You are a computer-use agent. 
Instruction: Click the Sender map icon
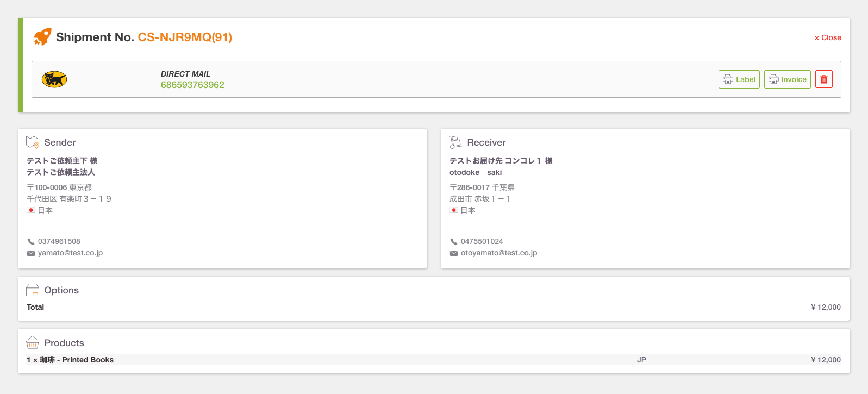pos(33,142)
